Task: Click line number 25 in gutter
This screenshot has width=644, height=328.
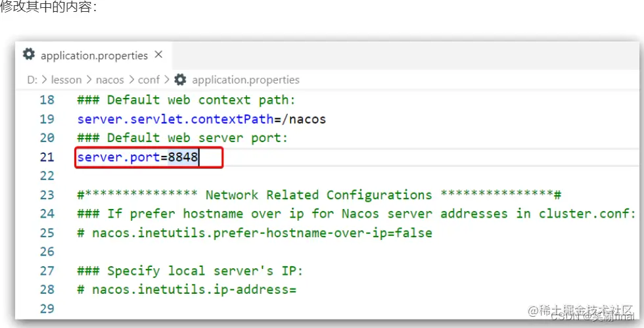Action: 47,233
